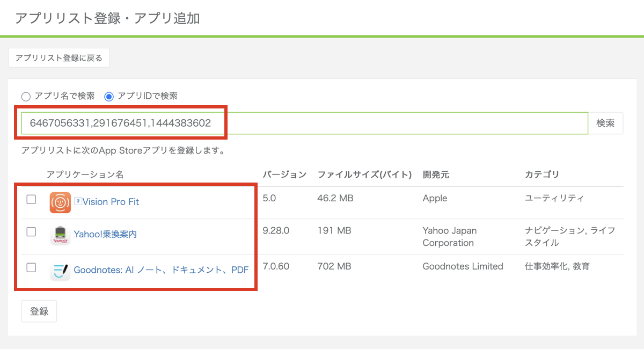Click the アプリケーション名 column header
644x349 pixels.
(85, 174)
